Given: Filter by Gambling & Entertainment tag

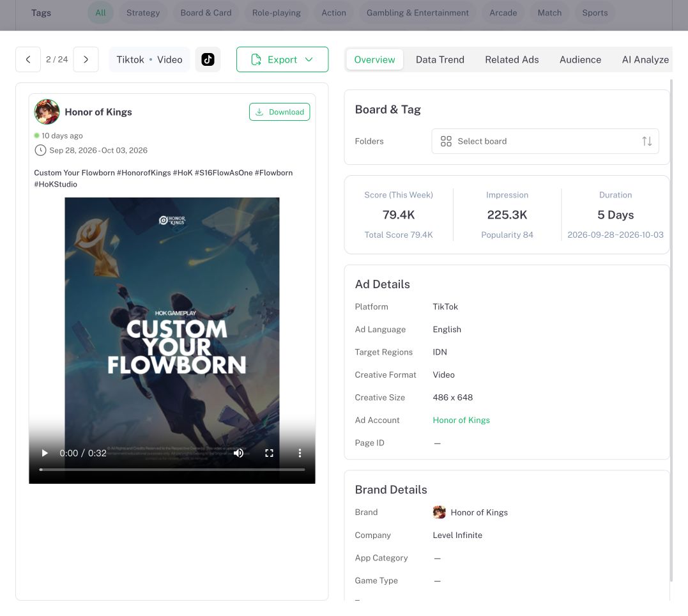Looking at the screenshot, I should tap(417, 13).
